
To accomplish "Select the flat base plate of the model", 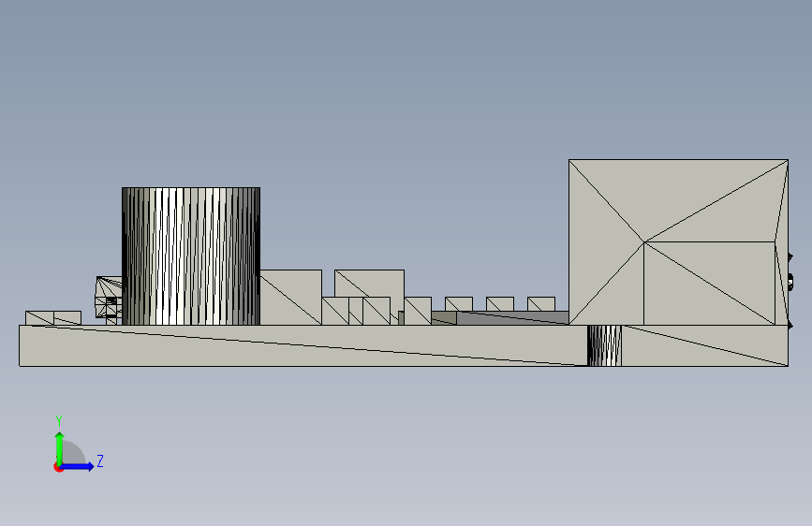I will 404,346.
